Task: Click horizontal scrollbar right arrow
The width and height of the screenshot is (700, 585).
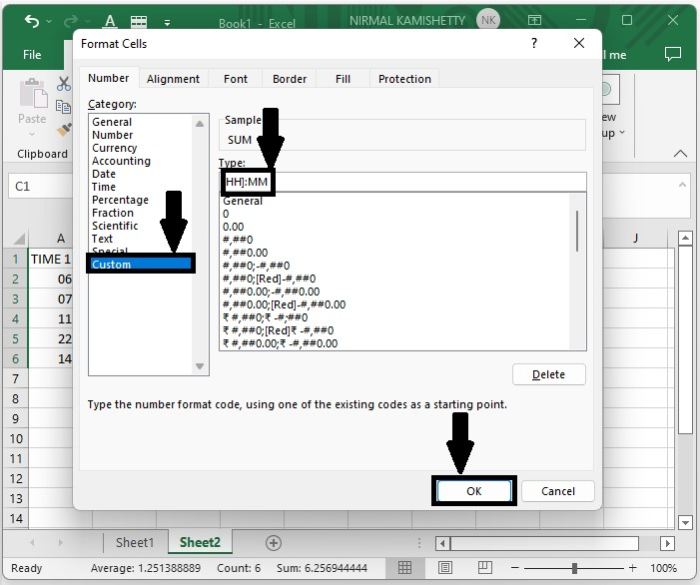Action: [x=667, y=543]
